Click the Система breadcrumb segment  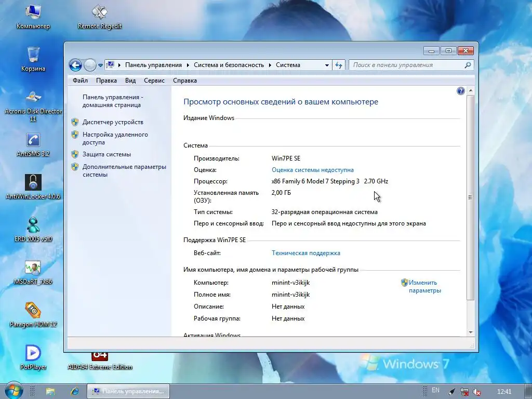click(288, 65)
